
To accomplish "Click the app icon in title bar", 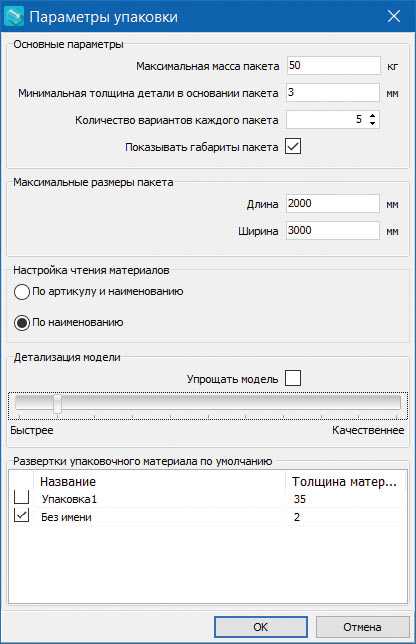I will click(14, 16).
